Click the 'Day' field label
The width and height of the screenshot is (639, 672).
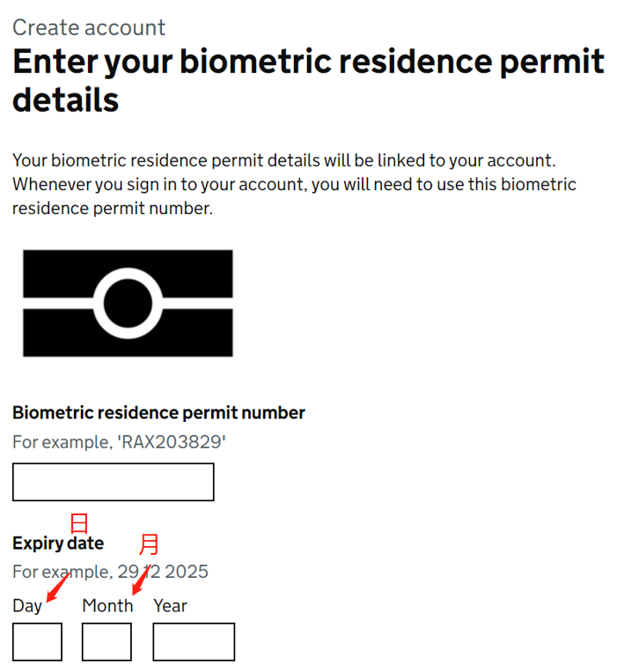[x=27, y=606]
